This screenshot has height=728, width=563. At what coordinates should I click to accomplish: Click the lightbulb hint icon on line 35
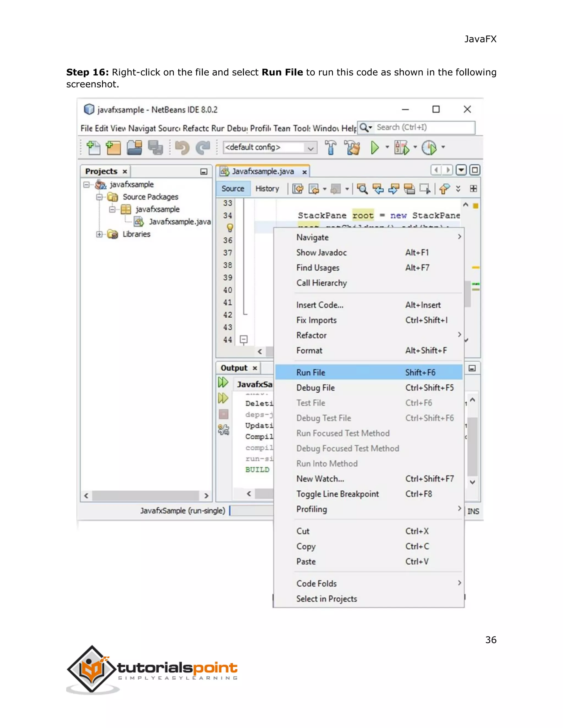230,228
